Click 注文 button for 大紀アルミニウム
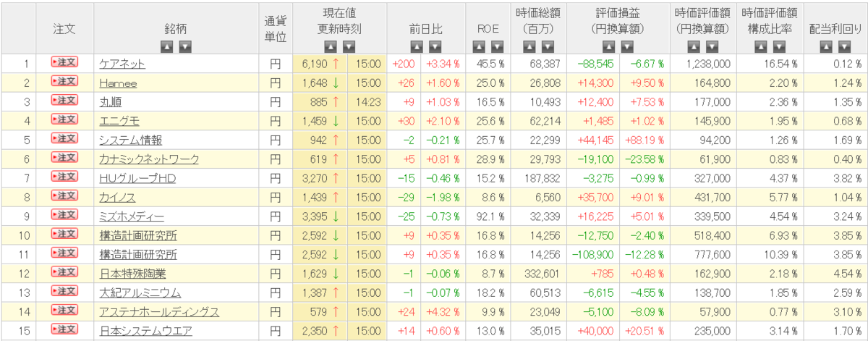This screenshot has height=341, width=868. 64,291
